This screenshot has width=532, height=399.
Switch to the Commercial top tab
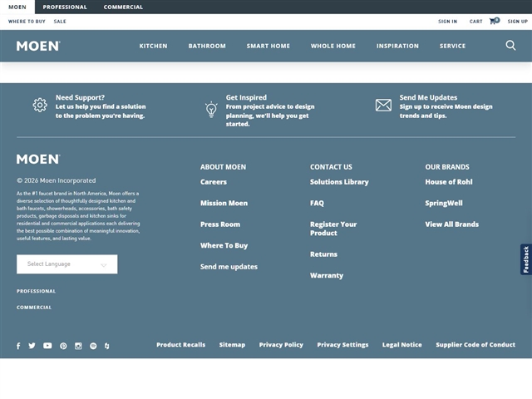123,7
